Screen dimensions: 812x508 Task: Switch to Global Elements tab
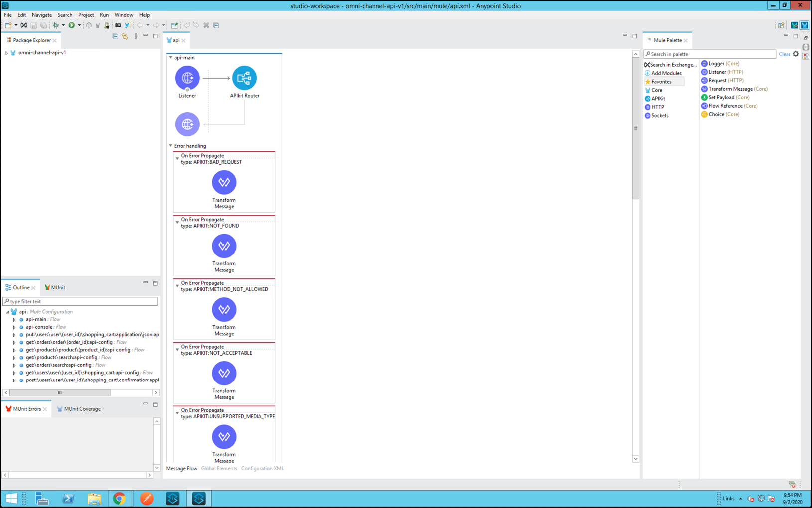click(x=219, y=469)
